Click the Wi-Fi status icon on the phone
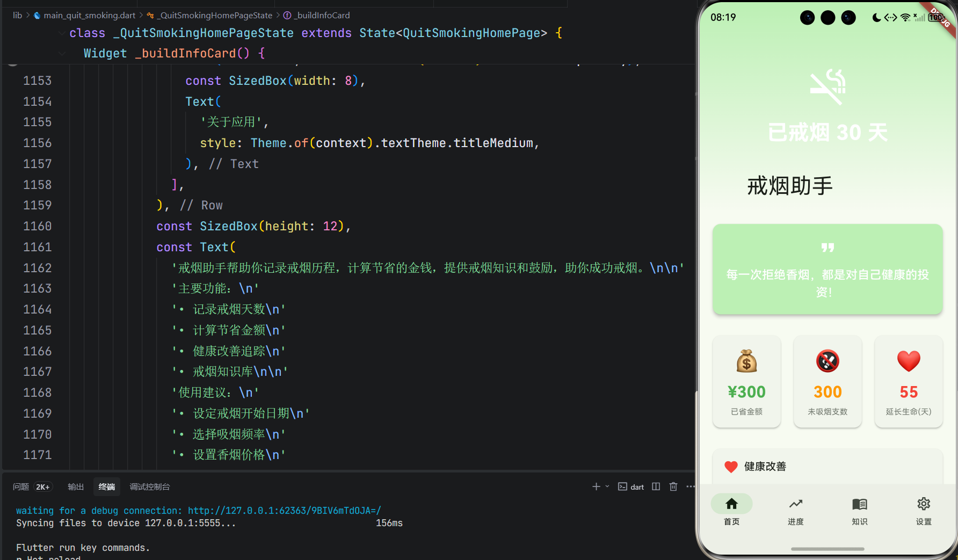 tap(905, 17)
